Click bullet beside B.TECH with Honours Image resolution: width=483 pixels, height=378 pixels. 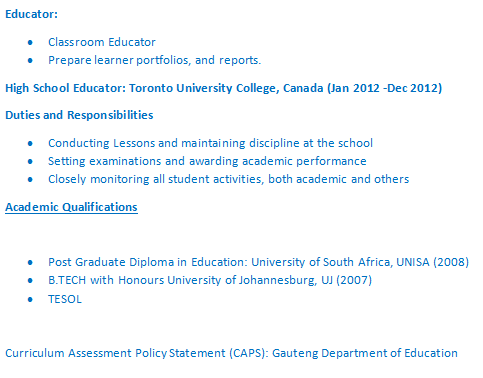(30, 280)
